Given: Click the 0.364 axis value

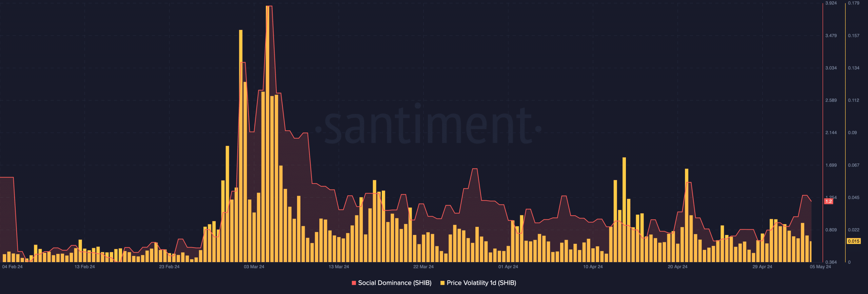Looking at the screenshot, I should pos(831,262).
